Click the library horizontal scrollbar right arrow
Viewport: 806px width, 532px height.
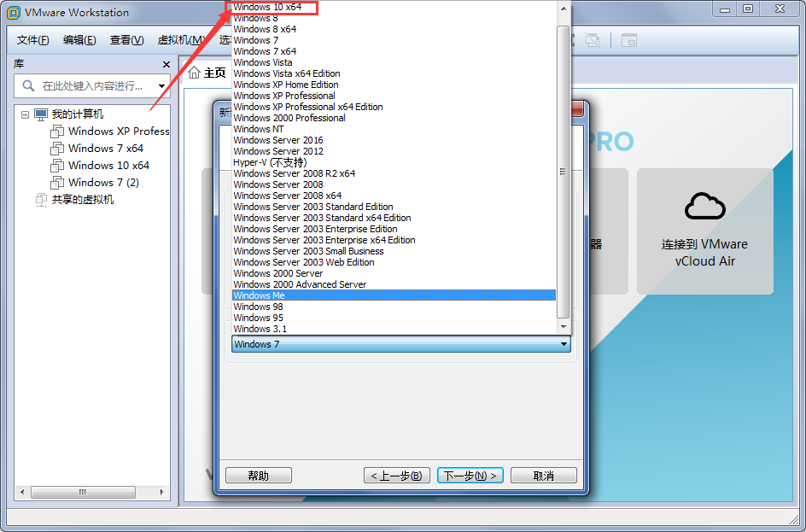tap(162, 493)
